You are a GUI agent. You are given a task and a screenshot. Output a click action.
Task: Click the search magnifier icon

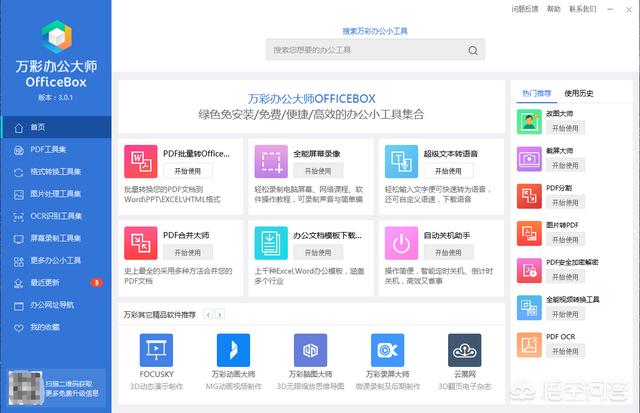473,50
